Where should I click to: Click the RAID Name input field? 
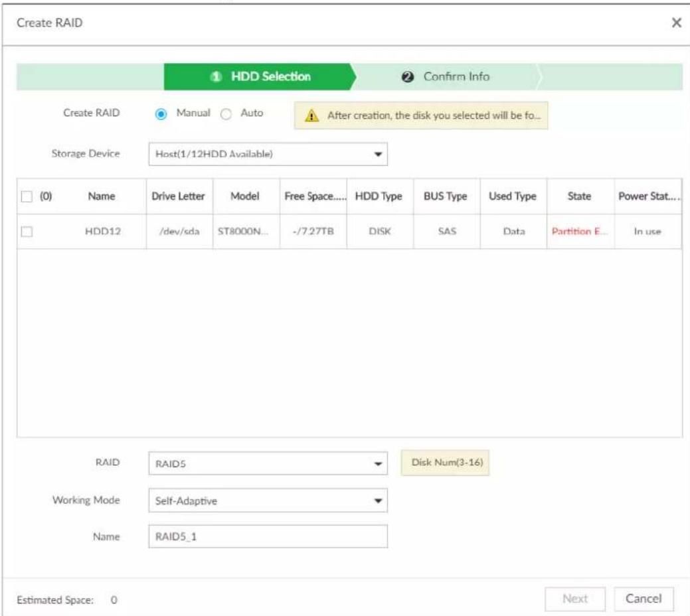tap(268, 536)
